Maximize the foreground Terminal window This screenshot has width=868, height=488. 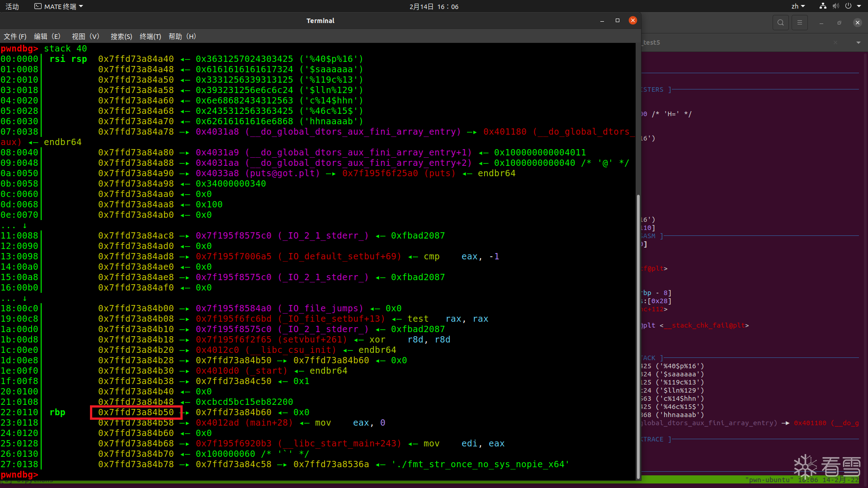click(x=618, y=20)
